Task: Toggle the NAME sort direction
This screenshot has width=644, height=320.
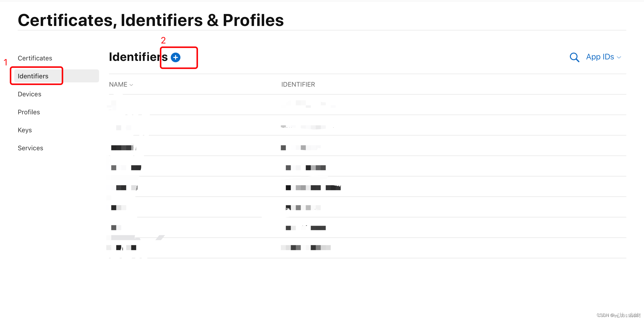Action: [121, 85]
